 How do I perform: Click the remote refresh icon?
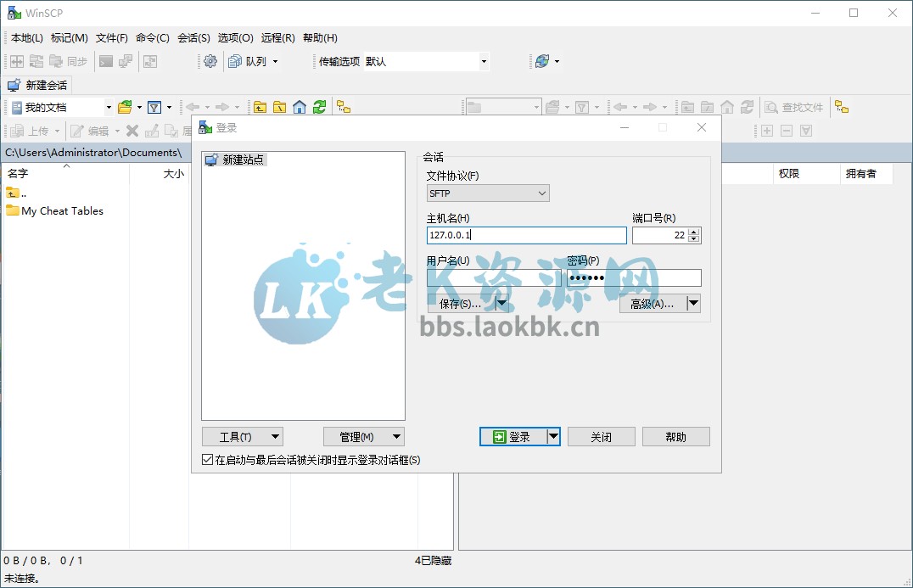(x=747, y=107)
